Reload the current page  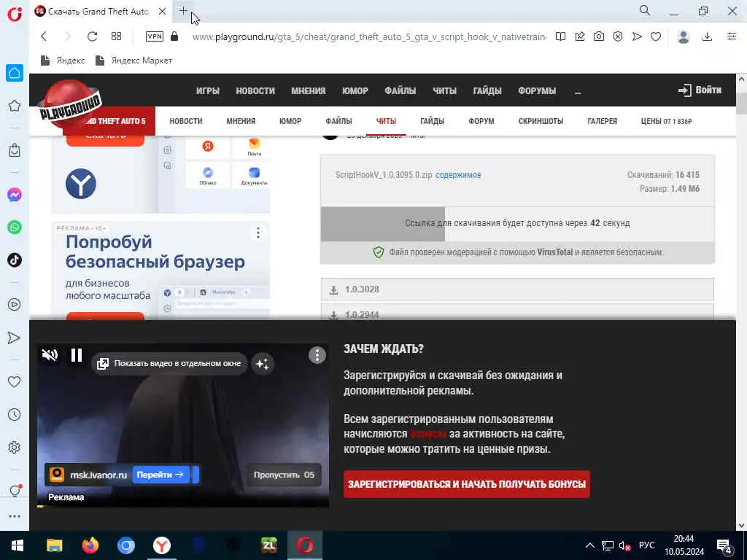click(92, 36)
